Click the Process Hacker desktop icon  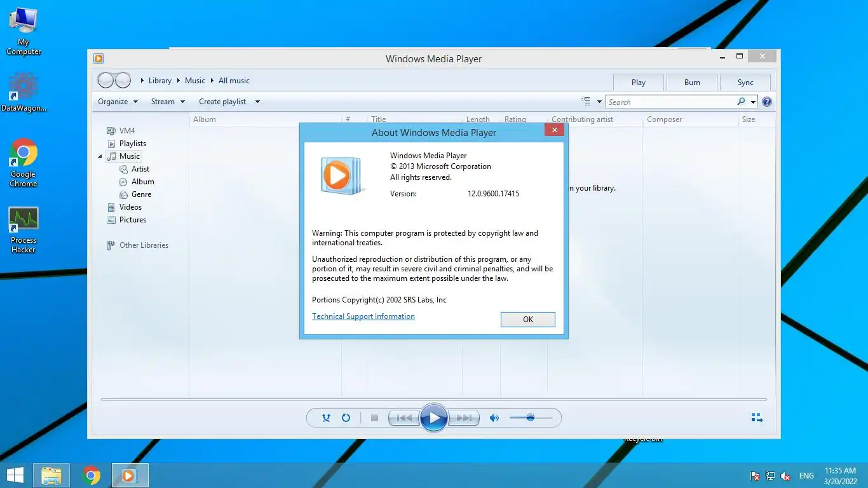pos(24,230)
